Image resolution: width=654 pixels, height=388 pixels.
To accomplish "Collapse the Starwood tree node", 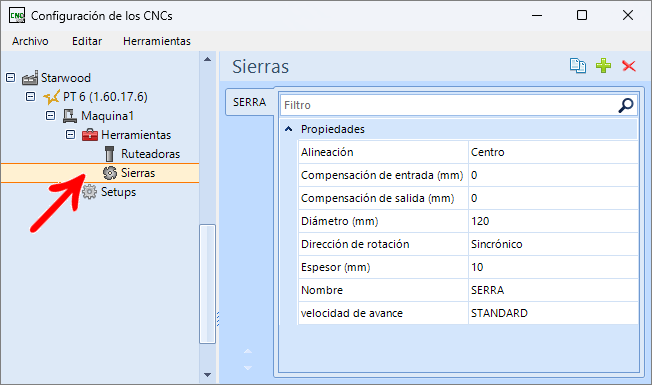I will pyautogui.click(x=11, y=78).
